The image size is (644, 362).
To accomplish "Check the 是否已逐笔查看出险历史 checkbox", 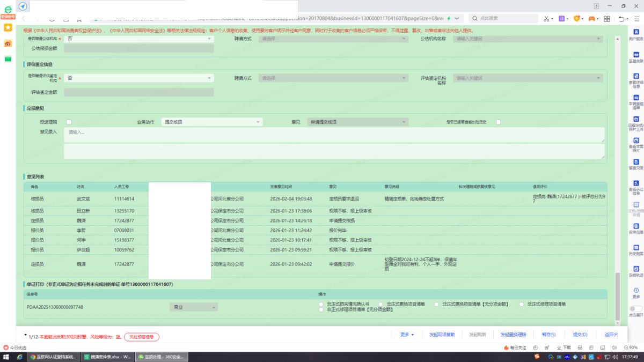I will pyautogui.click(x=498, y=122).
